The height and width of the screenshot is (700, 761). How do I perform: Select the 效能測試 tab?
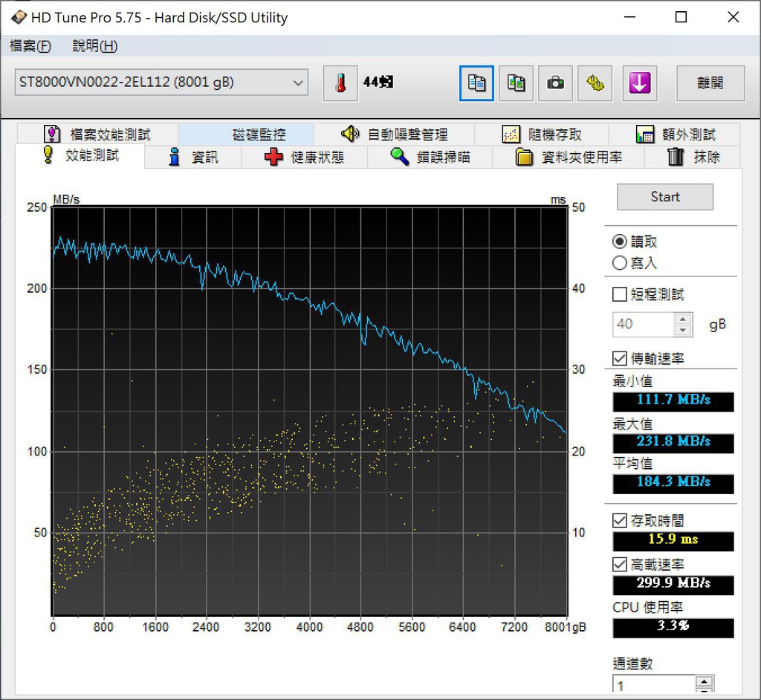pos(80,155)
